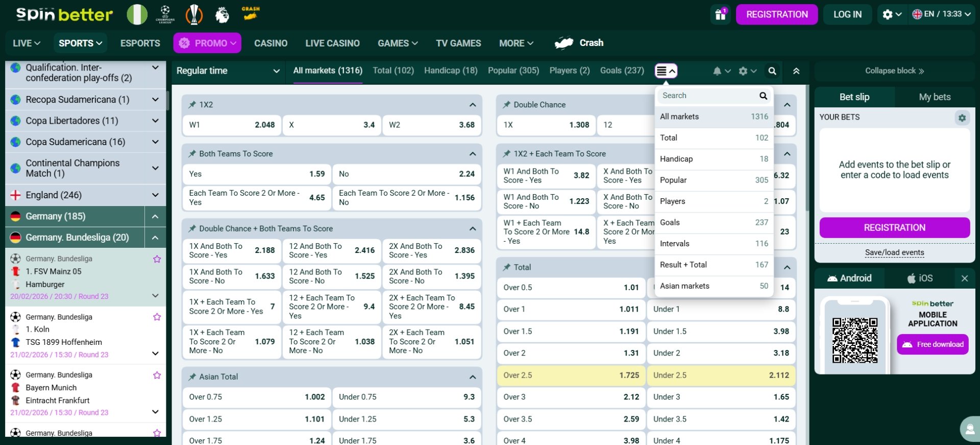Open market display settings gear
The image size is (980, 445).
tap(747, 71)
